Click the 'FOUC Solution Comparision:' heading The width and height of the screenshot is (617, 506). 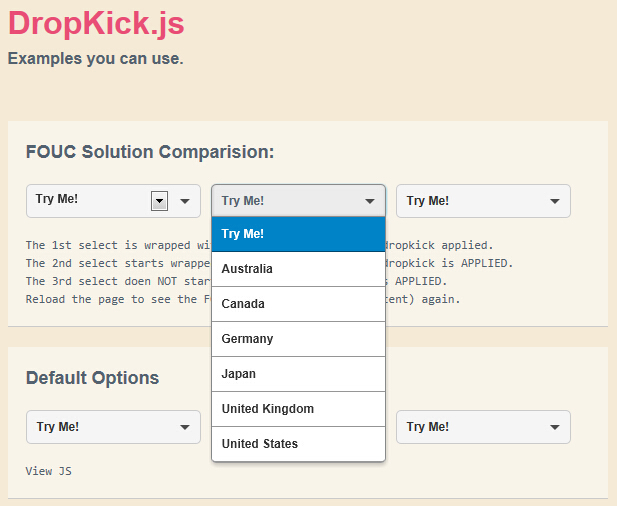150,152
